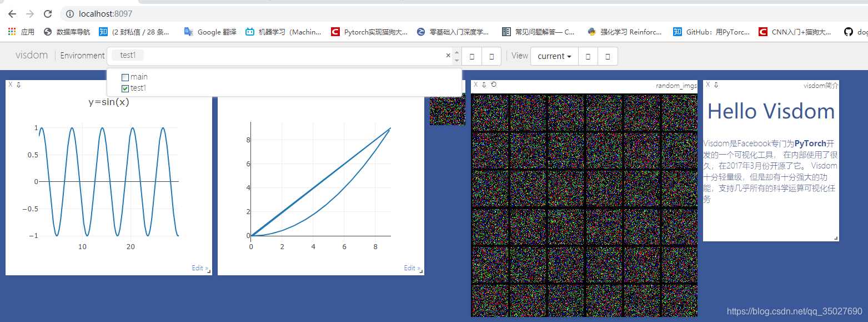
Task: Open the CNN入门+猫狗大 bookmark
Action: tap(795, 32)
